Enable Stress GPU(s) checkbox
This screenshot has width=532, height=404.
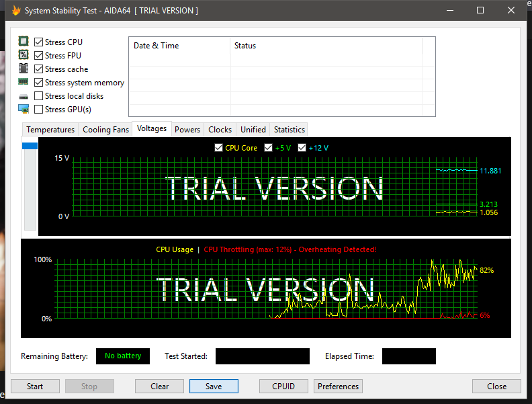(39, 110)
